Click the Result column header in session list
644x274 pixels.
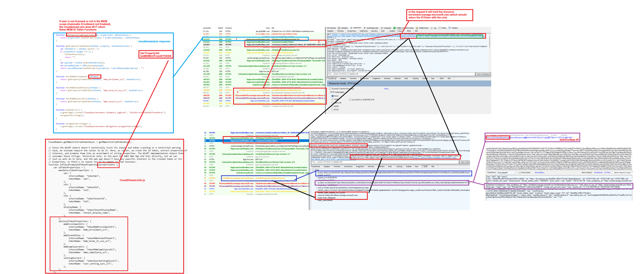(220, 28)
